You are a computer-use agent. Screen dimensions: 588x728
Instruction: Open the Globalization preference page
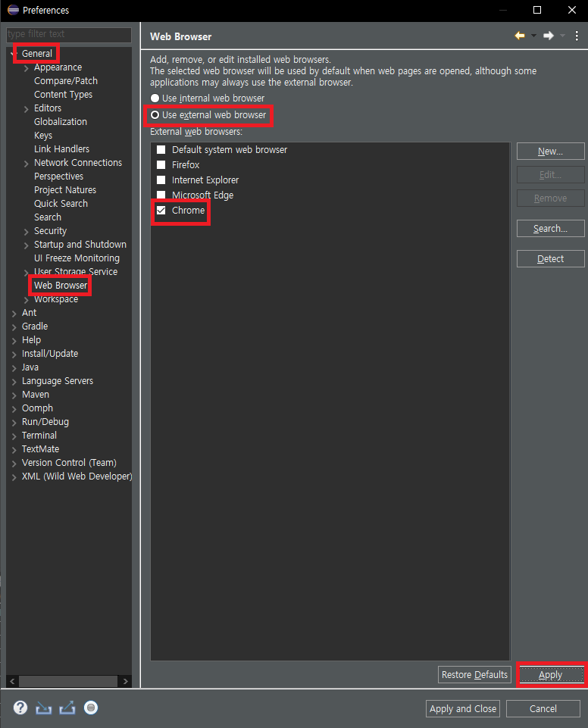61,122
